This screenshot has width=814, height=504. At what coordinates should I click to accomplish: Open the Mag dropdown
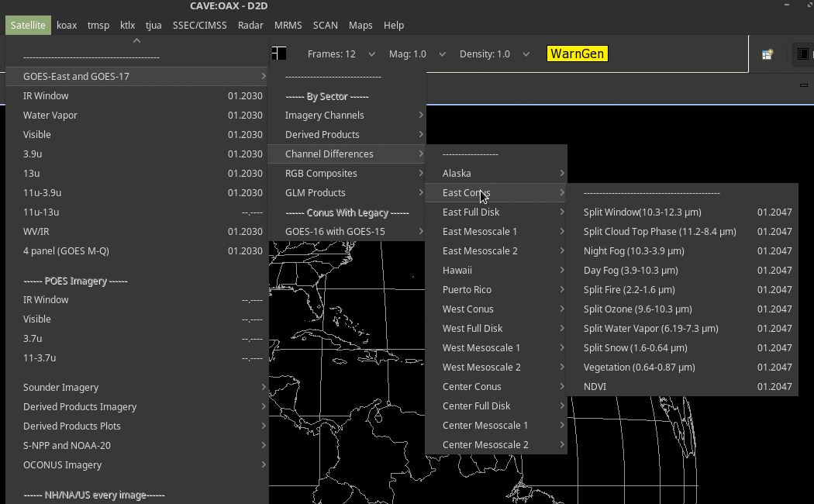click(x=417, y=54)
